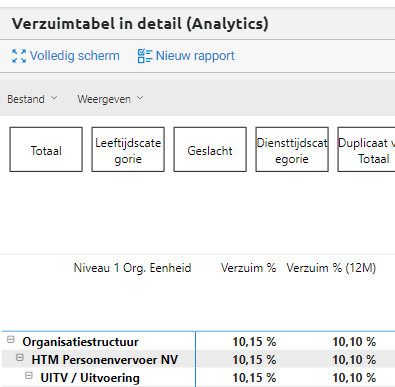
Task: Click HTM Personenvervoer 12M value 10,10 %
Action: pyautogui.click(x=354, y=360)
